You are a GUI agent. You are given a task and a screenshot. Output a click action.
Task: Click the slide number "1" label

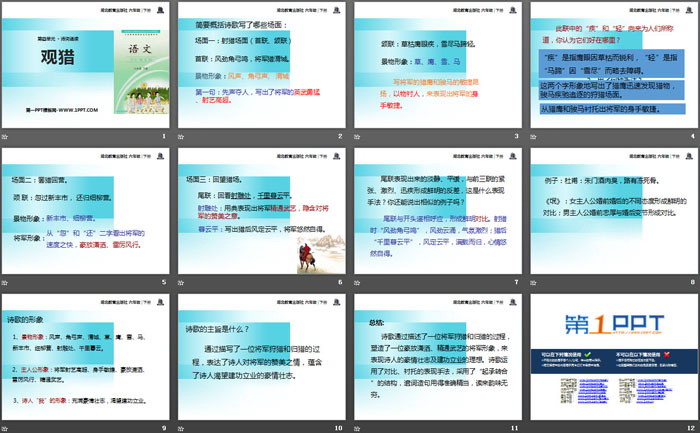pyautogui.click(x=164, y=136)
